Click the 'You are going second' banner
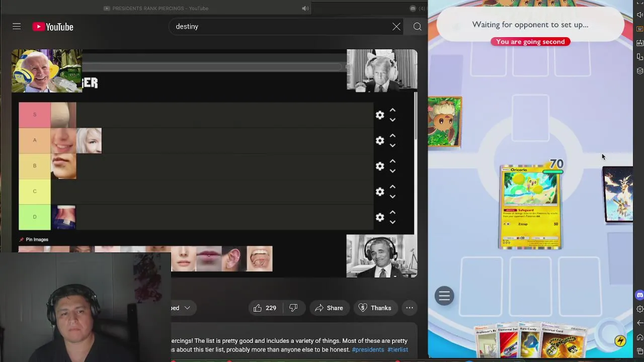Image resolution: width=644 pixels, height=362 pixels. tap(530, 42)
